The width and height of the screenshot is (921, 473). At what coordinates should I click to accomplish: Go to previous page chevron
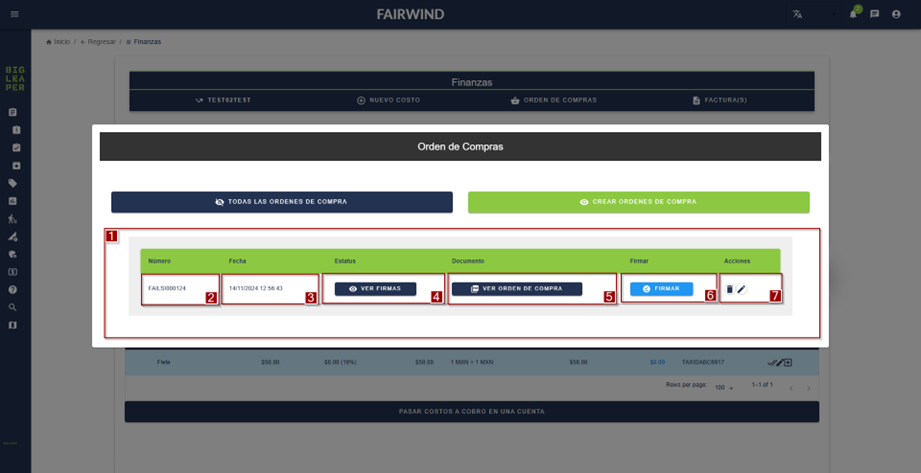[x=791, y=388]
